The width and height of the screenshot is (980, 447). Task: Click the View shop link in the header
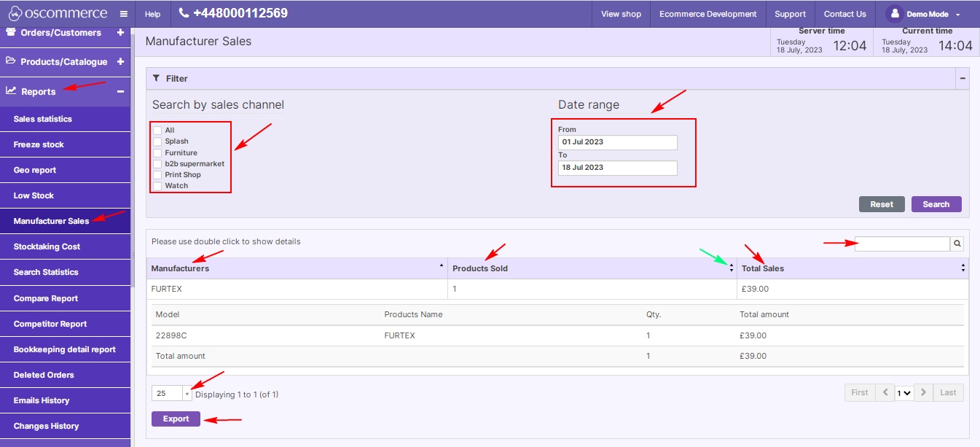click(x=621, y=14)
